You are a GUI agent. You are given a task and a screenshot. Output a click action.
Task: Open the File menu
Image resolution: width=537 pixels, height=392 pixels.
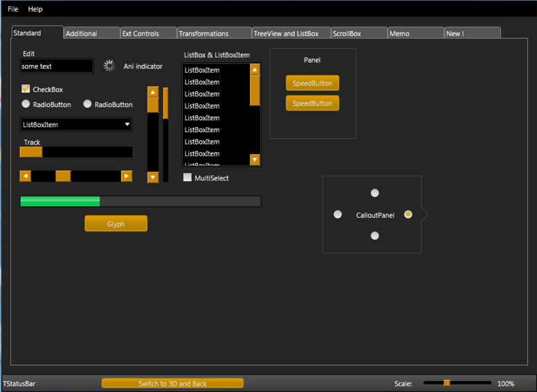coord(12,9)
